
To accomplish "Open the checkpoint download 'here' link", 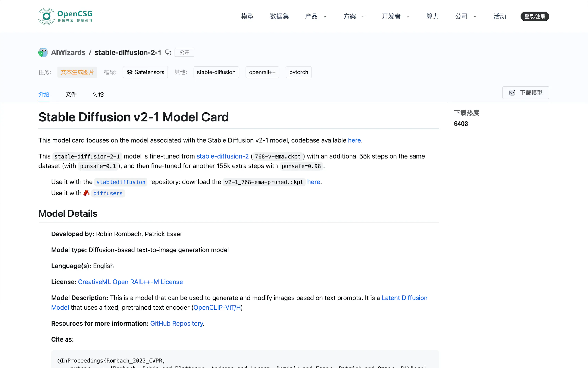I will [x=314, y=182].
